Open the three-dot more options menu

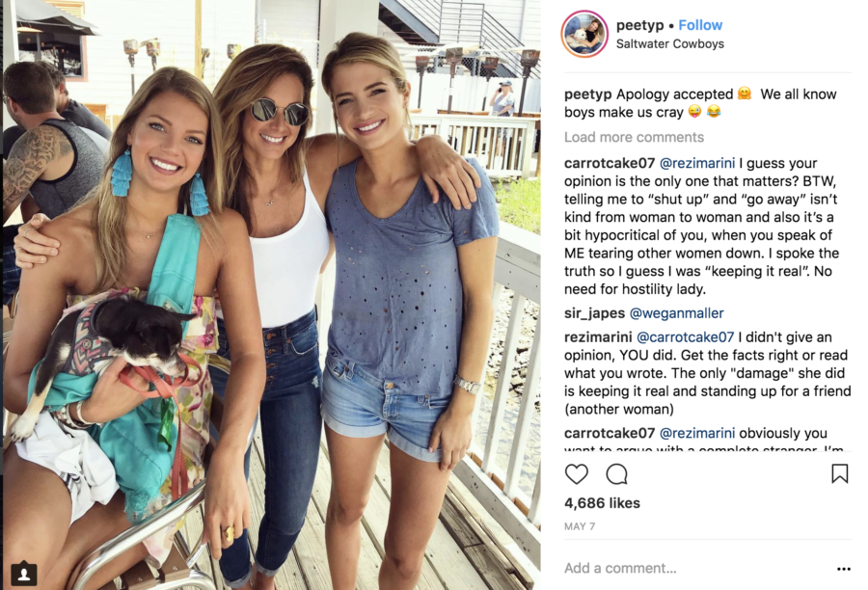844,569
